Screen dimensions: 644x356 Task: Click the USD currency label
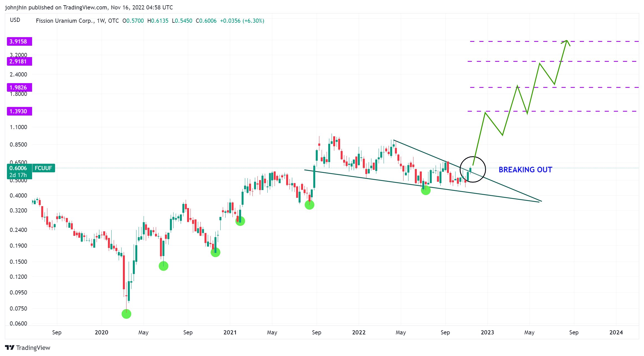click(15, 20)
